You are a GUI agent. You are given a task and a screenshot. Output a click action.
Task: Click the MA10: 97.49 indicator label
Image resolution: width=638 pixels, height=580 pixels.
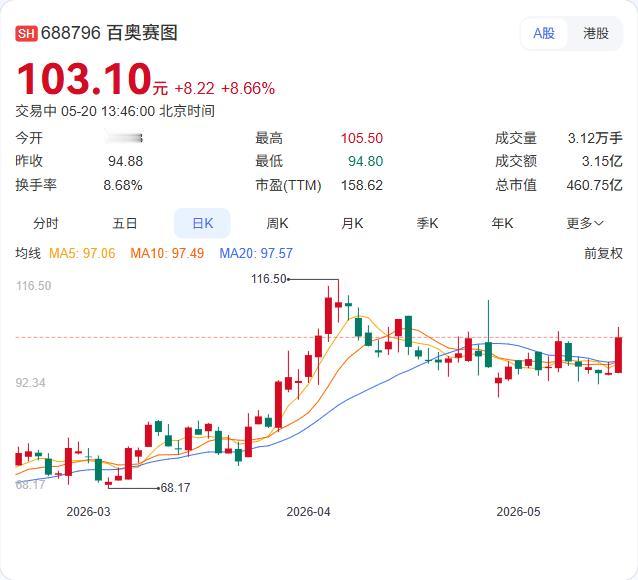click(x=167, y=254)
